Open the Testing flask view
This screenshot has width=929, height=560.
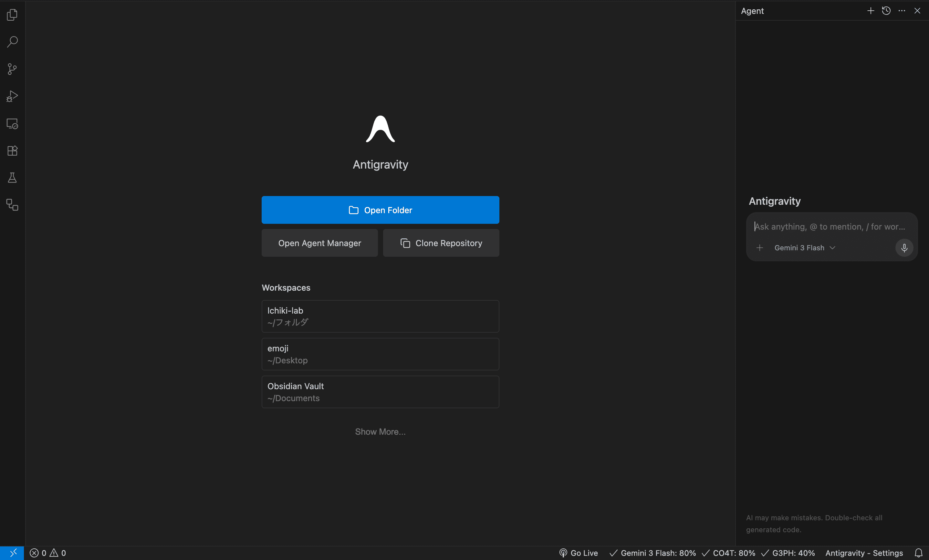[13, 178]
